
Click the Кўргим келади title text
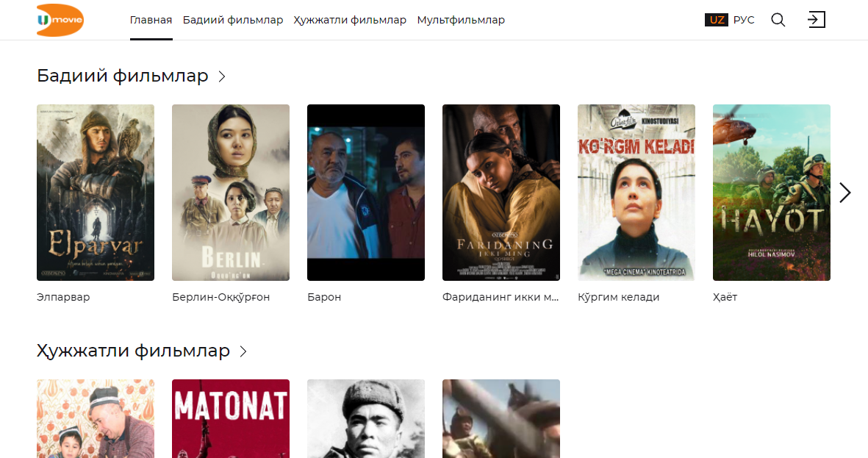click(x=618, y=298)
